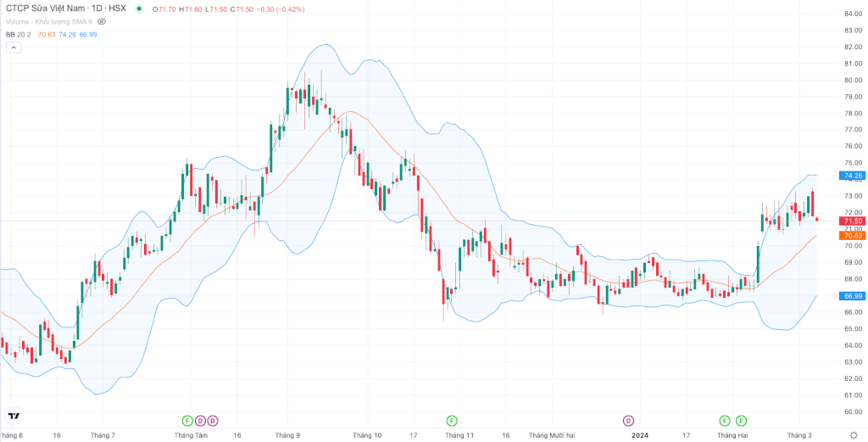Image resolution: width=868 pixels, height=442 pixels.
Task: Click the blue 66.99 value in the BB legend
Action: click(x=88, y=34)
